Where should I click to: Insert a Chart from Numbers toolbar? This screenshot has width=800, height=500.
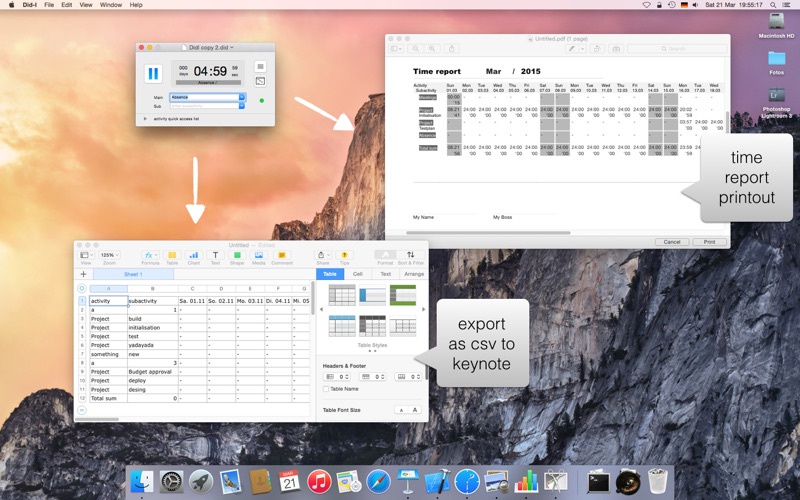[194, 255]
